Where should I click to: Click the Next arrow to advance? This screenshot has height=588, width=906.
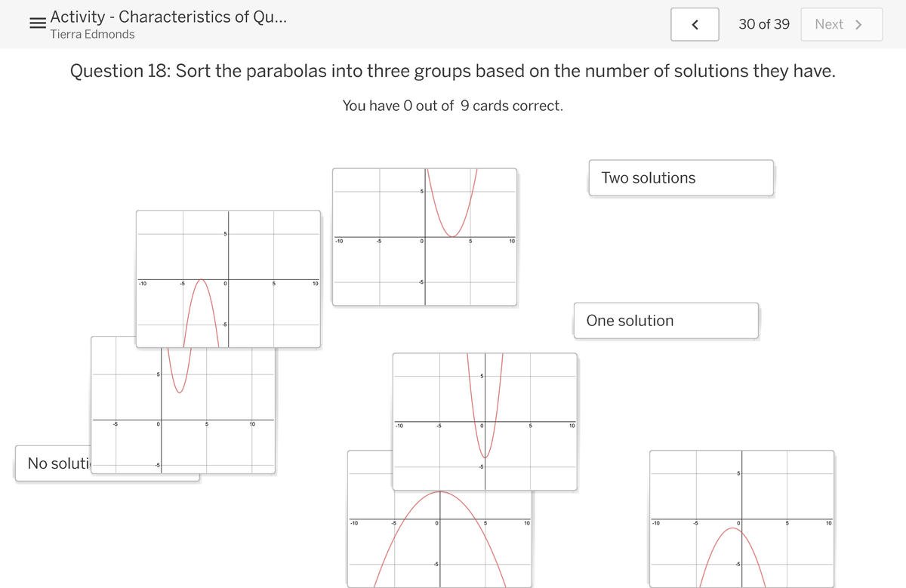point(841,24)
